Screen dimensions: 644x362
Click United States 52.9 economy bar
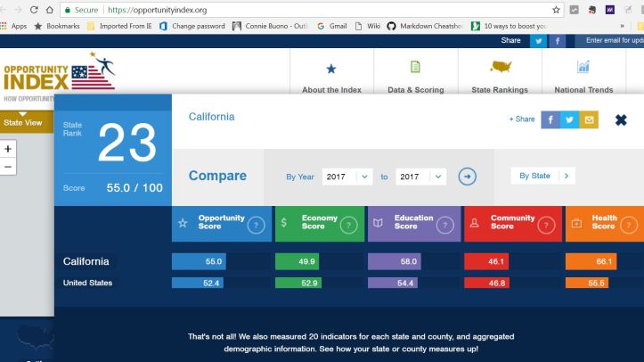tap(298, 283)
